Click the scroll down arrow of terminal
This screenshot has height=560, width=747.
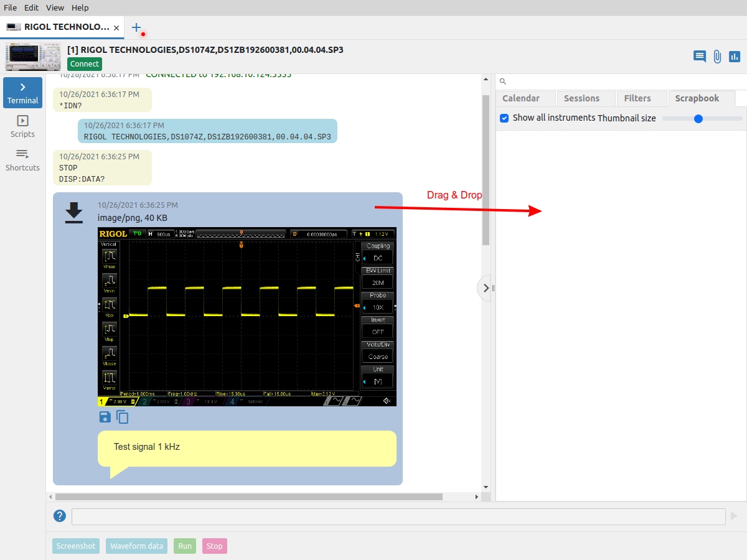486,487
